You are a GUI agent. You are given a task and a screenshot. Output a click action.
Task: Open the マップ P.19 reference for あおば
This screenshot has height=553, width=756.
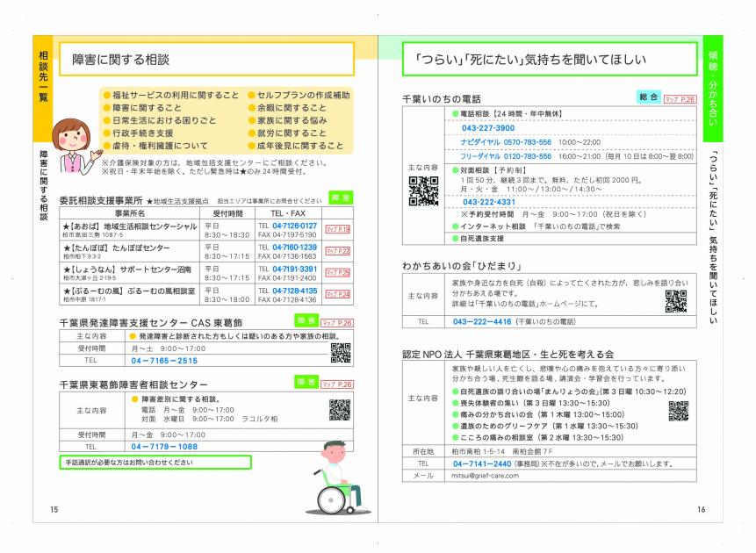(338, 230)
